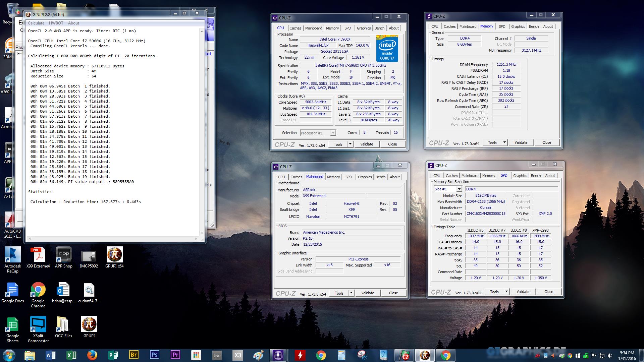Click the motherboard Model field X99 Extreme4
This screenshot has height=362, width=644.
(x=333, y=196)
